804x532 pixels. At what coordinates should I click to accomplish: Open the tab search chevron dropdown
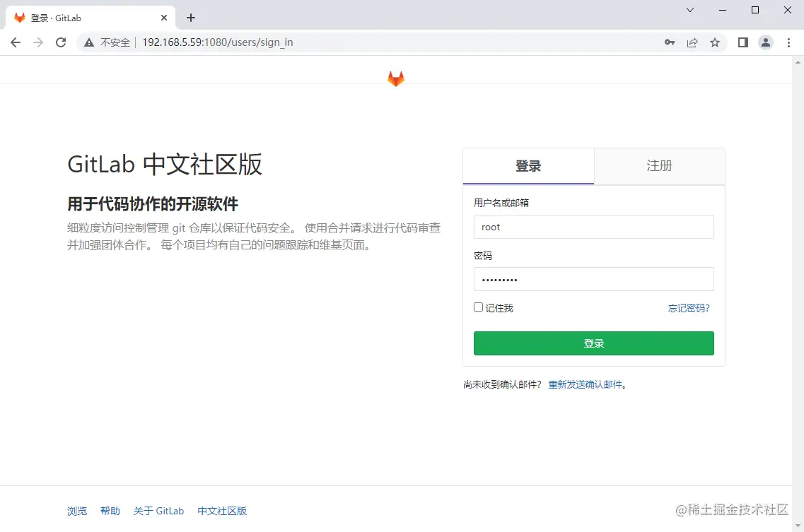690,10
